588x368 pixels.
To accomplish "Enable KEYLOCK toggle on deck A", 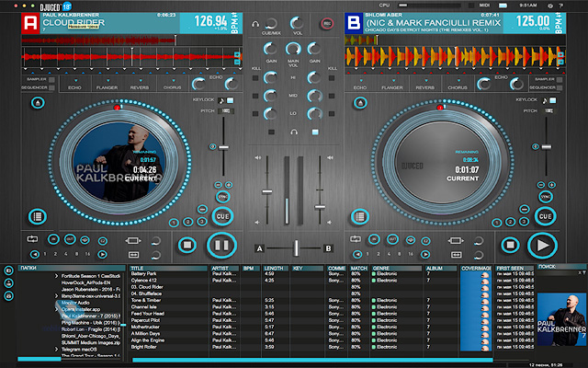I will coord(231,100).
